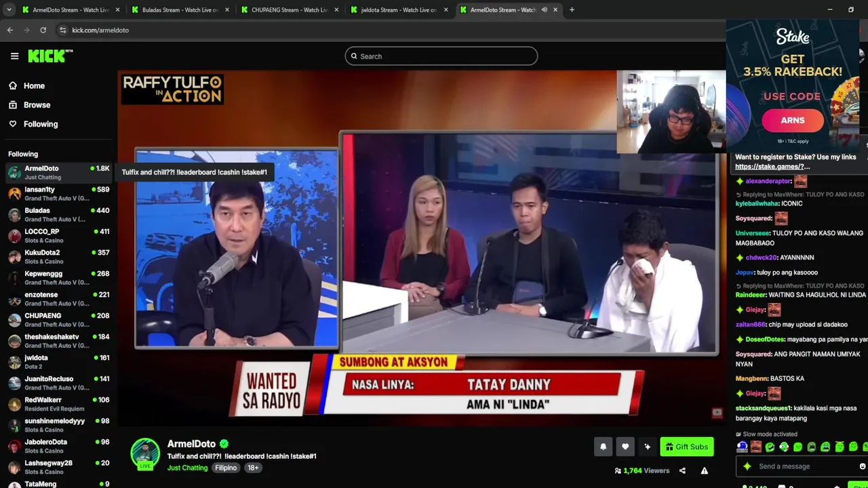Pick the first blue quick emote
This screenshot has height=488, width=868.
pyautogui.click(x=743, y=447)
